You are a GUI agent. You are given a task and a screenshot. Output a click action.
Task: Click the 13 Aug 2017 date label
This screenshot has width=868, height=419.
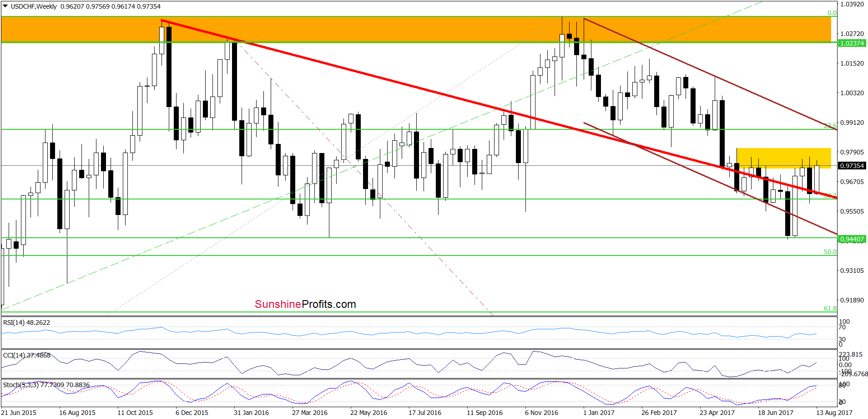coord(834,413)
